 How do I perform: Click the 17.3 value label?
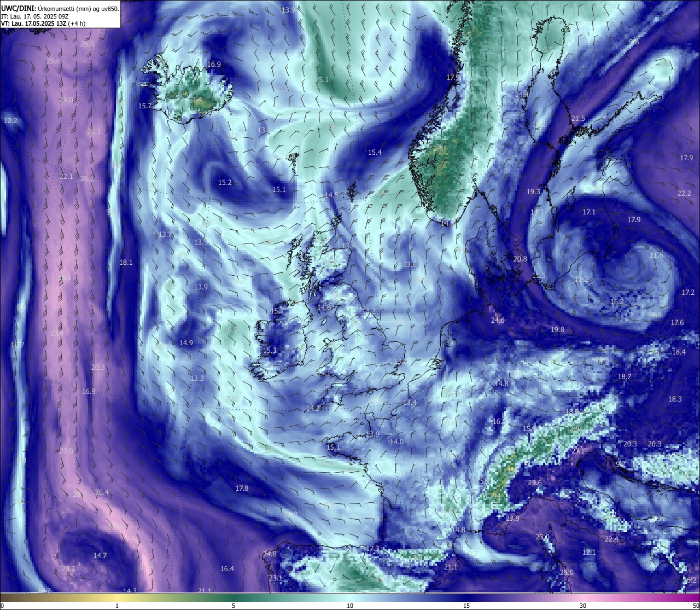tap(372, 548)
